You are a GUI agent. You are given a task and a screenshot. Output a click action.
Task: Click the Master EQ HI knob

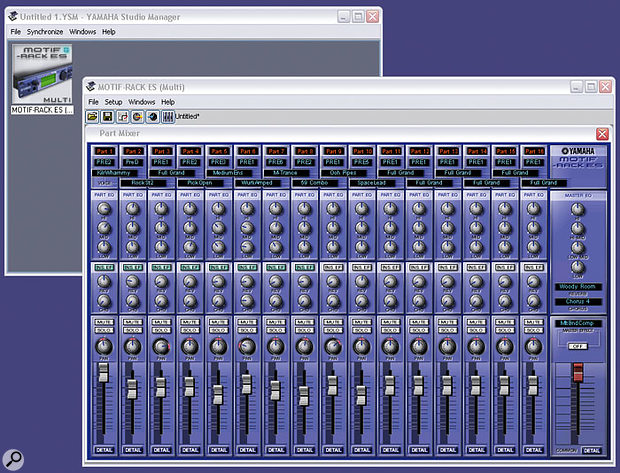tap(577, 209)
